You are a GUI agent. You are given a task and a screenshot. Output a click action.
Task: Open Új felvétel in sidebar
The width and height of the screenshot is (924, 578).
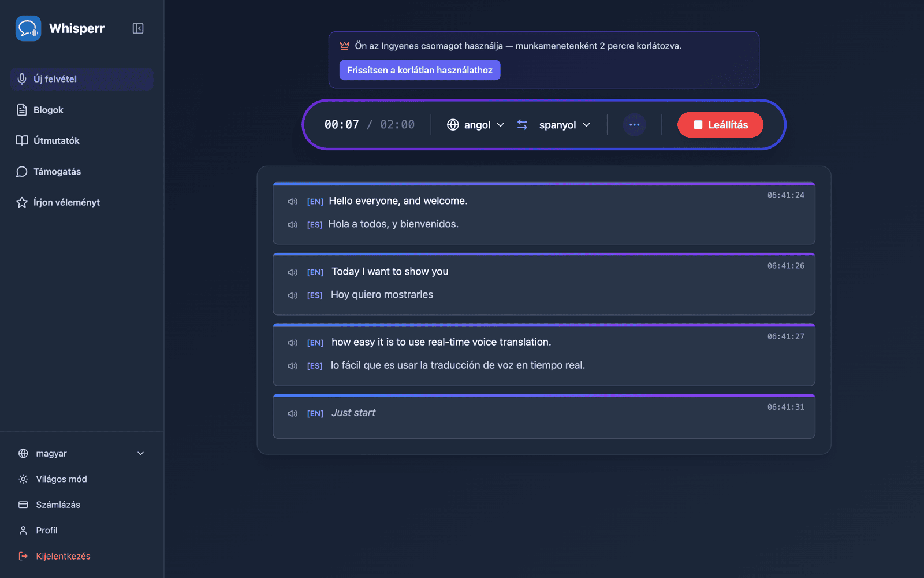coord(81,79)
